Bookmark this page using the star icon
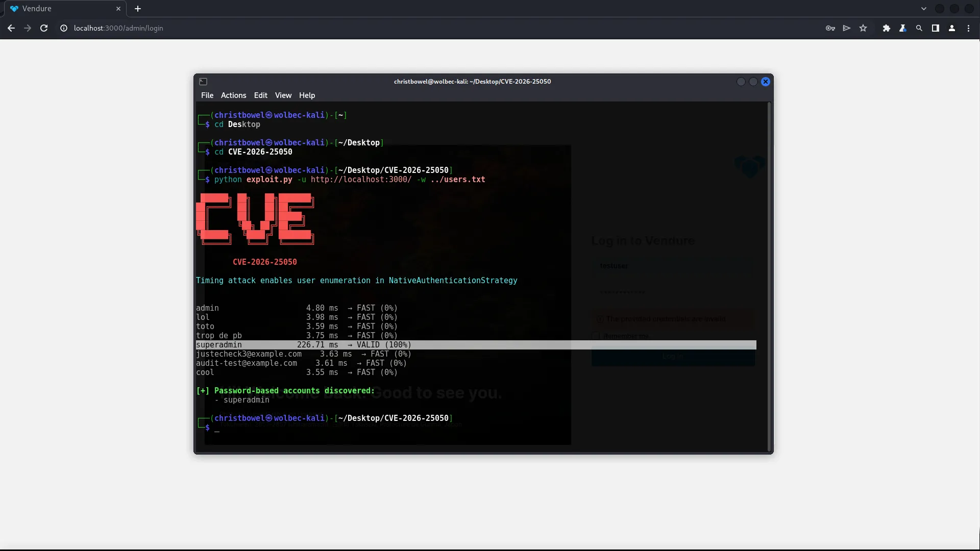980x551 pixels. 863,28
